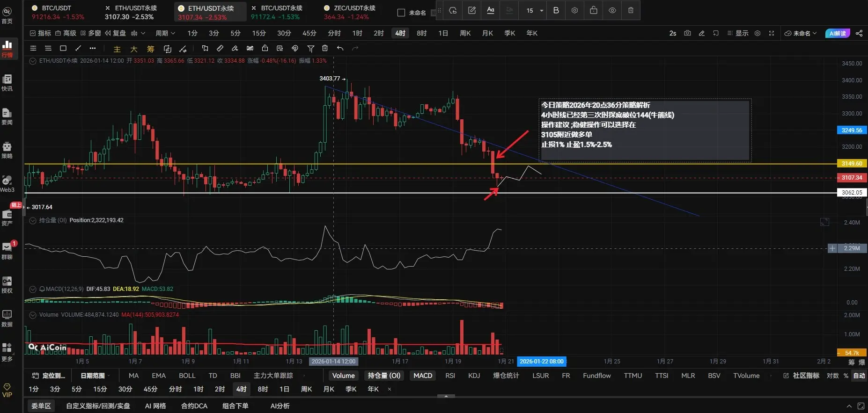Click the 复盘 replay button

[x=116, y=33]
